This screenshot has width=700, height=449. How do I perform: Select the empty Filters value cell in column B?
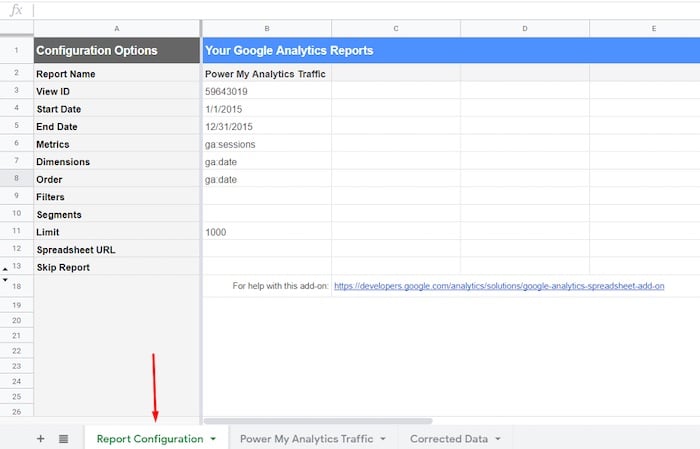pyautogui.click(x=267, y=197)
